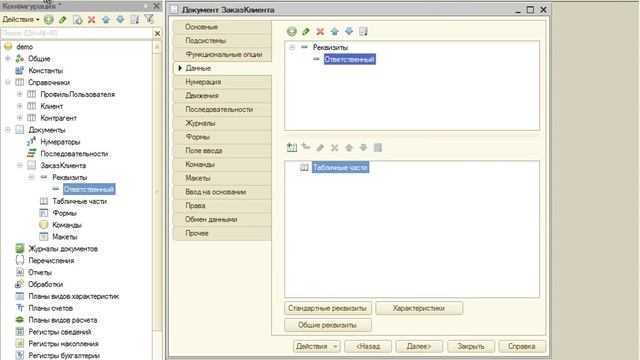Expand Контрагент catalog node
640x360 pixels.
pyautogui.click(x=20, y=118)
